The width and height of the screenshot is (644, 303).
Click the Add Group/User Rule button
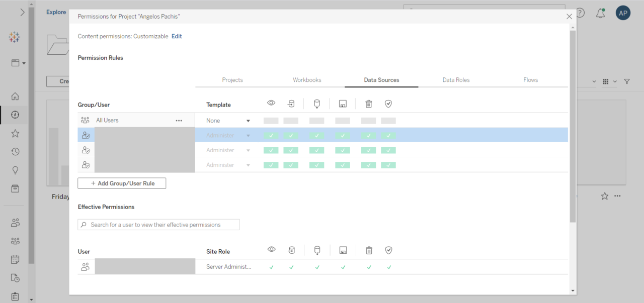[121, 183]
